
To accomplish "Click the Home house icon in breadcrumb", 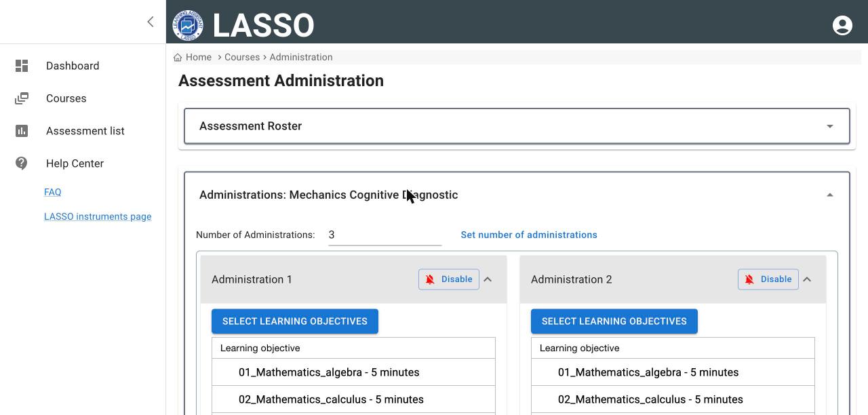I will pos(178,58).
